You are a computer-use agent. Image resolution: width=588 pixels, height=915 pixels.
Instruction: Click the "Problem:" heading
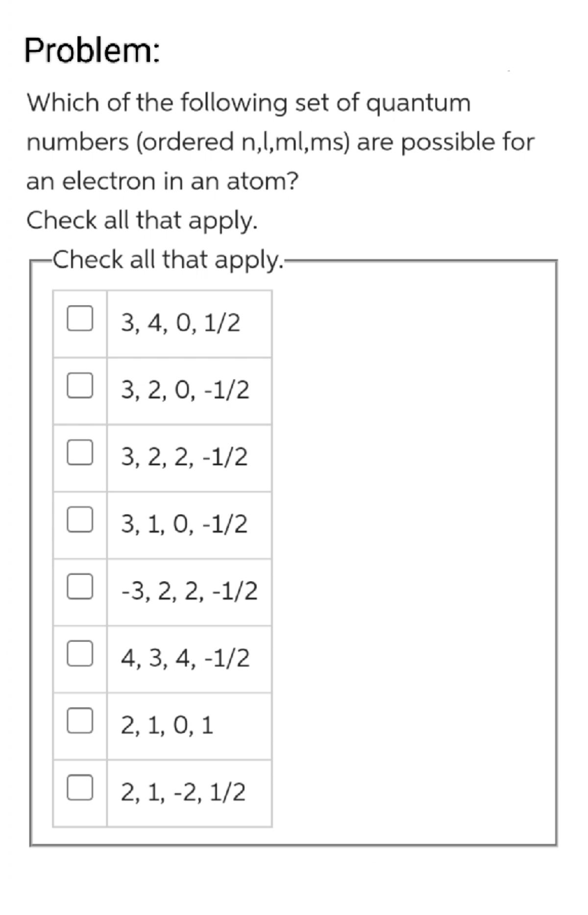92,51
